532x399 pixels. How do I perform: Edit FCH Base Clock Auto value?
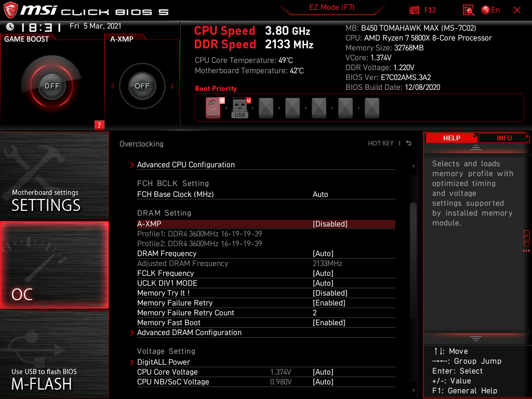tap(320, 194)
